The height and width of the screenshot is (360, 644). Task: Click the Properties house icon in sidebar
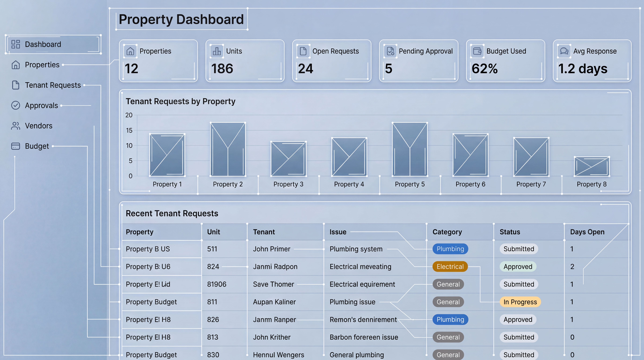[x=15, y=65]
